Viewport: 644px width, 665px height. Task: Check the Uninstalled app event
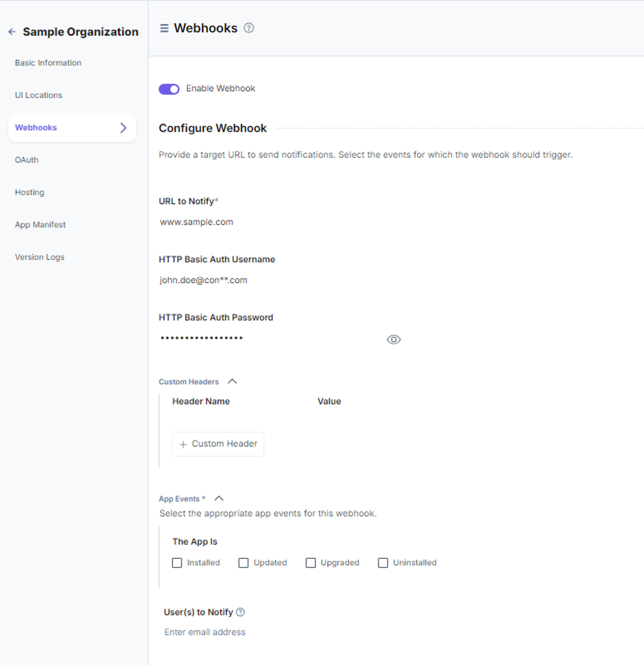click(383, 563)
